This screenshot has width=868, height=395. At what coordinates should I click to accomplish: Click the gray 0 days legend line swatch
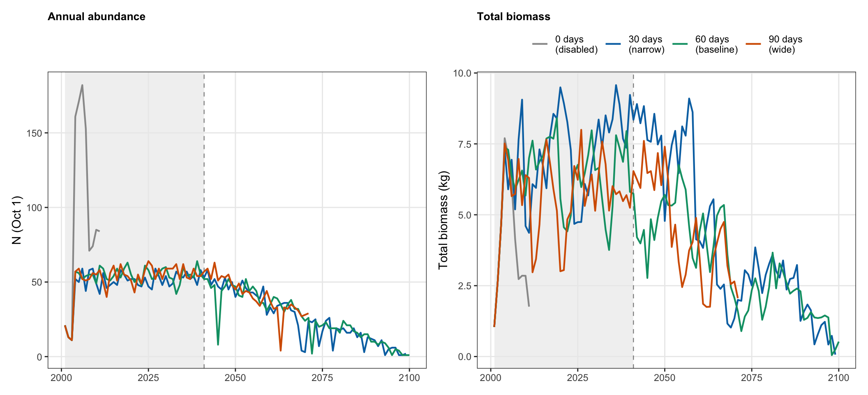[x=540, y=44]
